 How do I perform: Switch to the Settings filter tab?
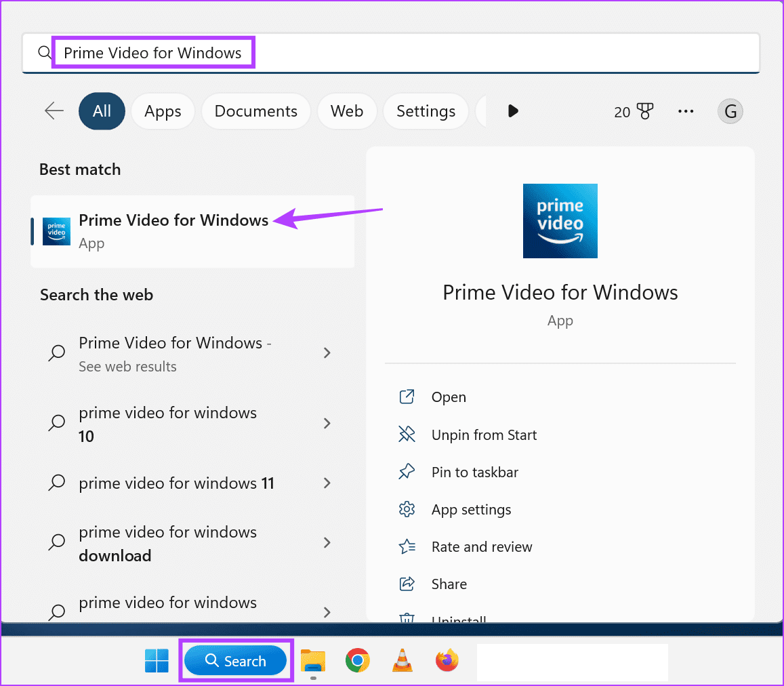(426, 111)
